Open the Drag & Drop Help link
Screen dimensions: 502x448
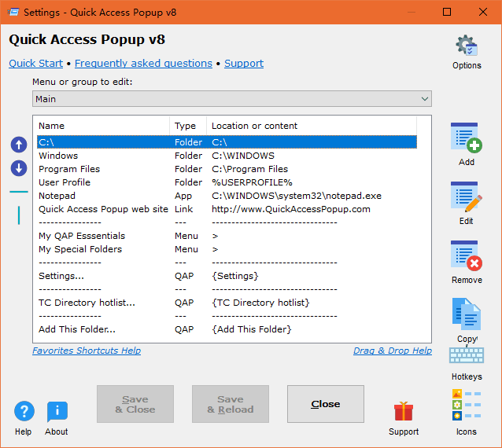(392, 351)
